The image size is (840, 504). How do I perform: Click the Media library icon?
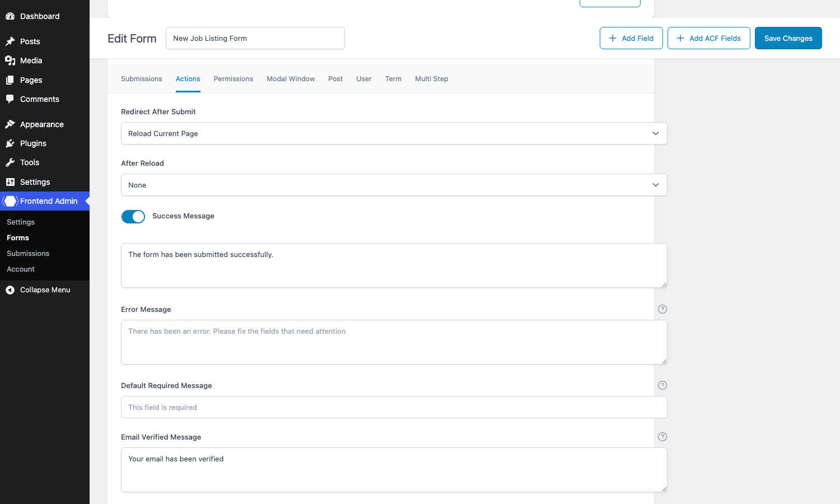click(x=10, y=60)
